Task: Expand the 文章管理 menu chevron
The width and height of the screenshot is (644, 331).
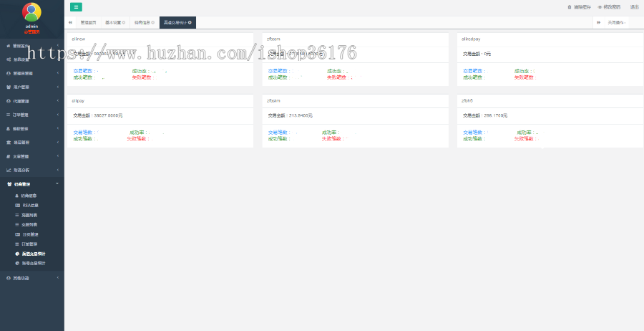Action: (x=57, y=156)
